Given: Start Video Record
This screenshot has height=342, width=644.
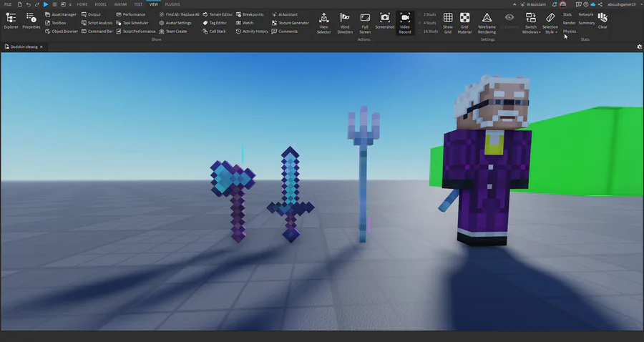Looking at the screenshot, I should pos(405,23).
